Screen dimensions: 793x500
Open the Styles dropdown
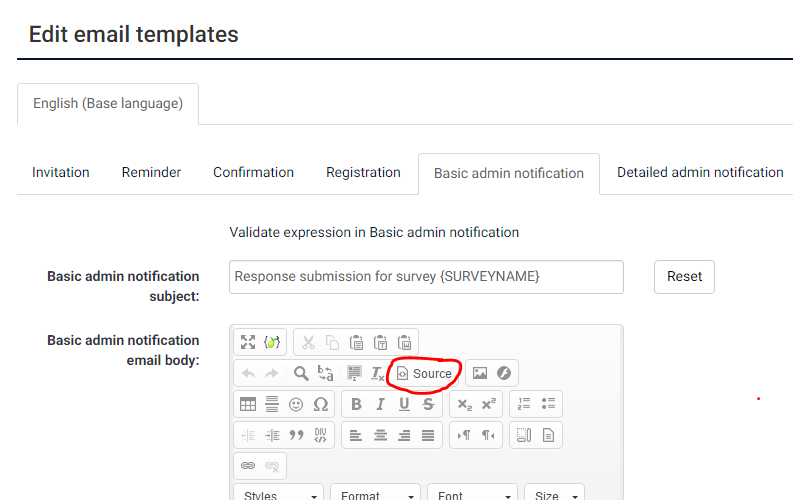point(279,495)
